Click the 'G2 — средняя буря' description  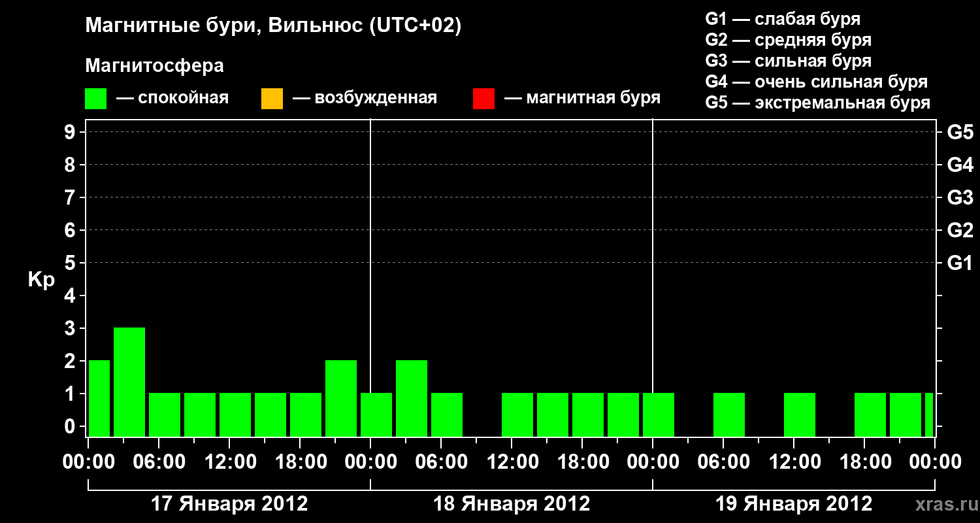[x=789, y=40]
